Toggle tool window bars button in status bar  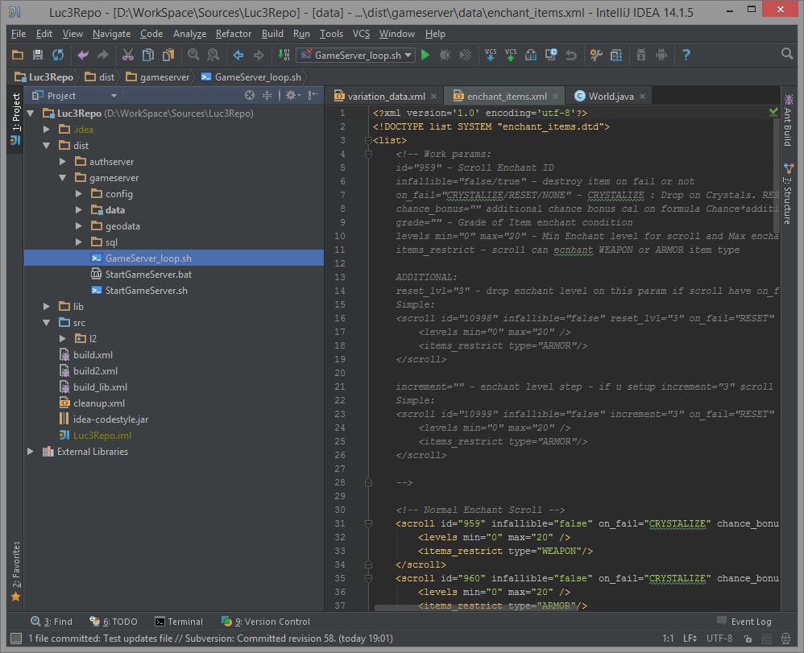[16, 639]
